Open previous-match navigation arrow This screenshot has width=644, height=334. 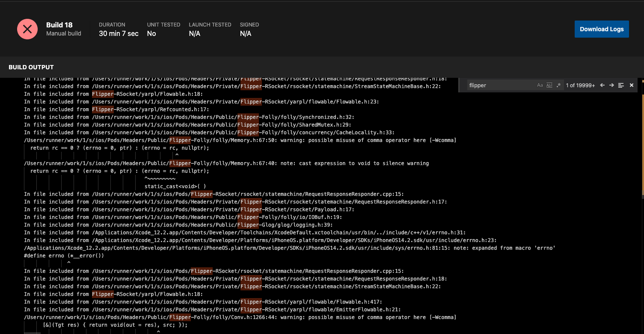click(602, 85)
